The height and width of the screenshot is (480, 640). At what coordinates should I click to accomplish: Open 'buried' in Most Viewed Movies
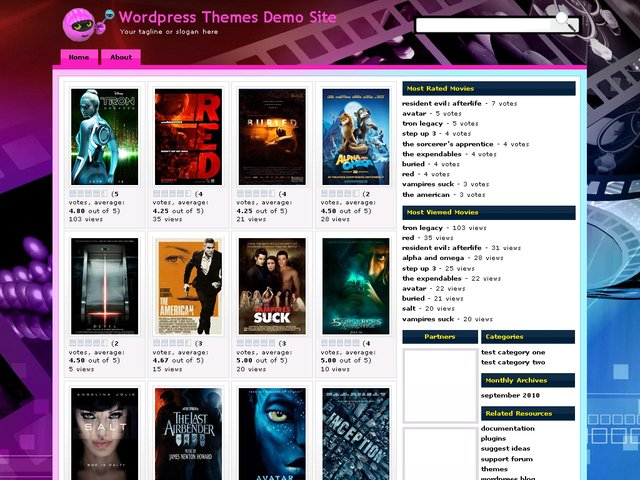(x=413, y=298)
